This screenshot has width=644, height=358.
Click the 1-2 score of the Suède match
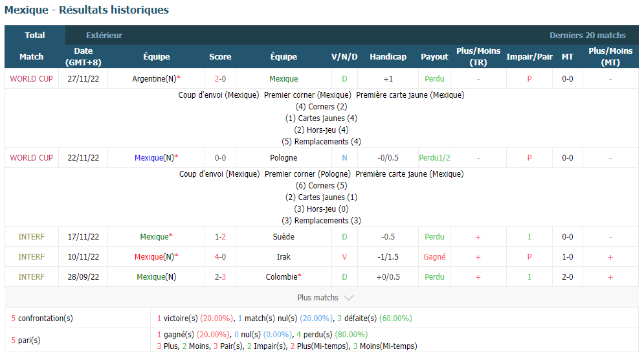point(220,237)
